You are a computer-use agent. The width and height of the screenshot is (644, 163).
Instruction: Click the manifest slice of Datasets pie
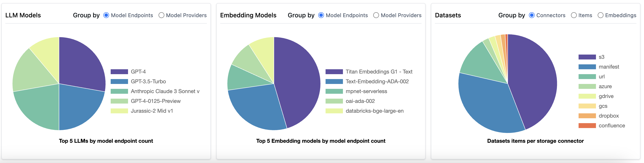click(x=487, y=105)
